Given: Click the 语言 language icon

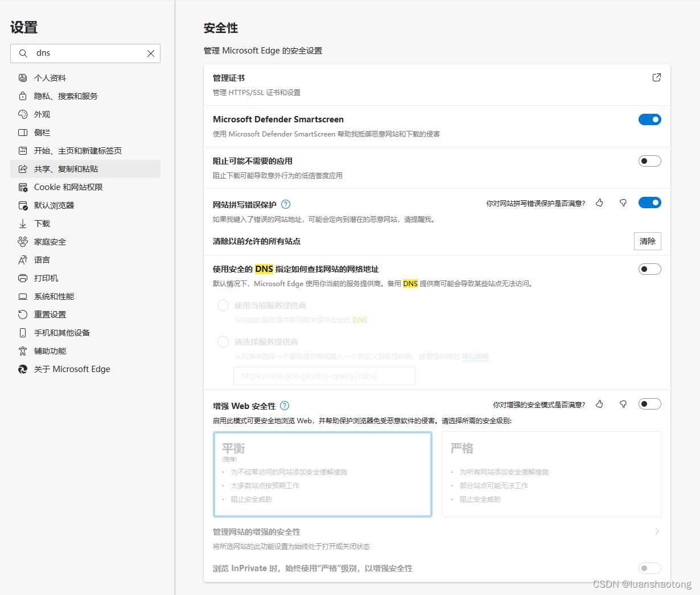Looking at the screenshot, I should pyautogui.click(x=23, y=260).
